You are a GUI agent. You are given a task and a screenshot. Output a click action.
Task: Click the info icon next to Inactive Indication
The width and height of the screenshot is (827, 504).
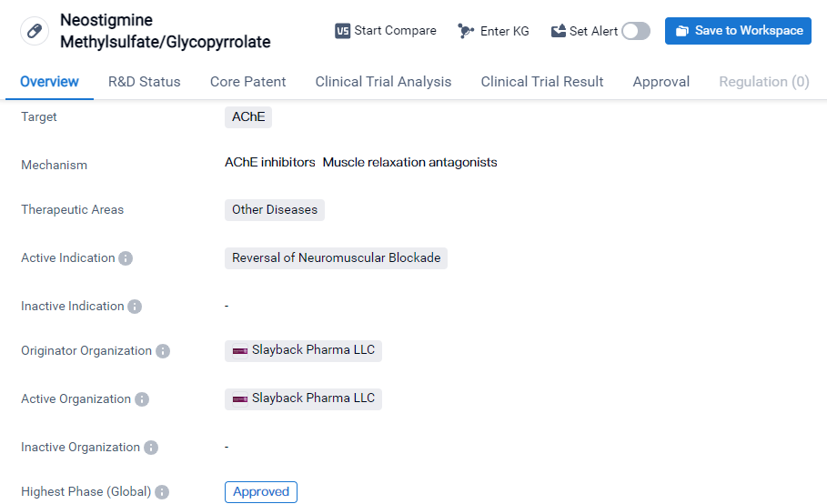pos(135,307)
